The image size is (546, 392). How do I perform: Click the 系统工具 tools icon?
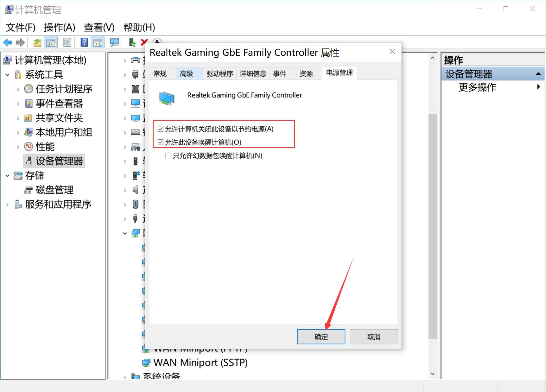click(18, 75)
